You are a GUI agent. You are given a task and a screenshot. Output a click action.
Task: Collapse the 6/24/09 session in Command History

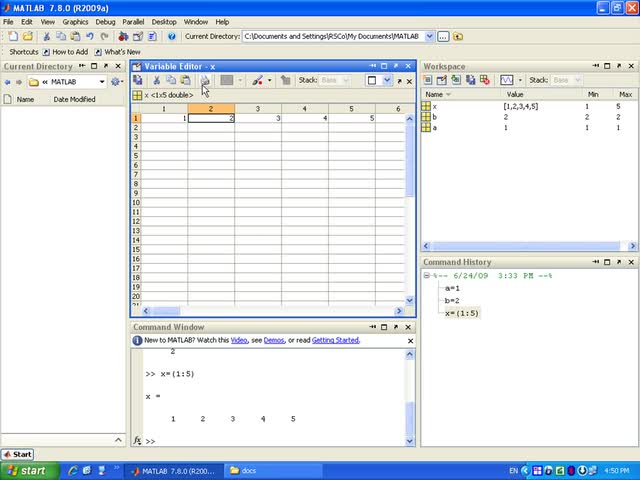pyautogui.click(x=427, y=276)
